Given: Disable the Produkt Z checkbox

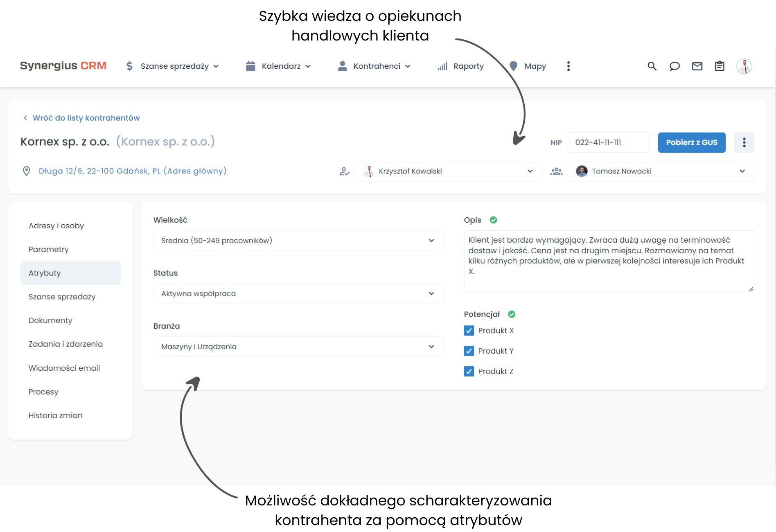Looking at the screenshot, I should [x=469, y=371].
